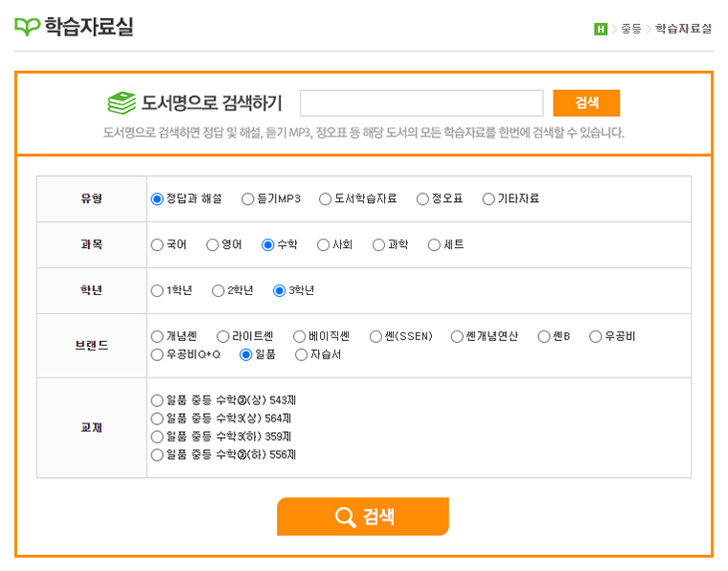Select the 듣기MP3 type option
The width and height of the screenshot is (728, 571).
248,198
